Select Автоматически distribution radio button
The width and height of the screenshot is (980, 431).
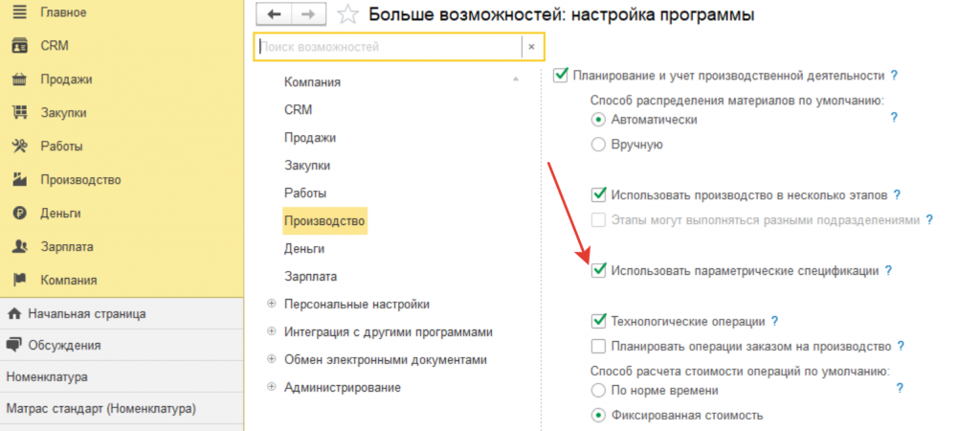click(598, 119)
